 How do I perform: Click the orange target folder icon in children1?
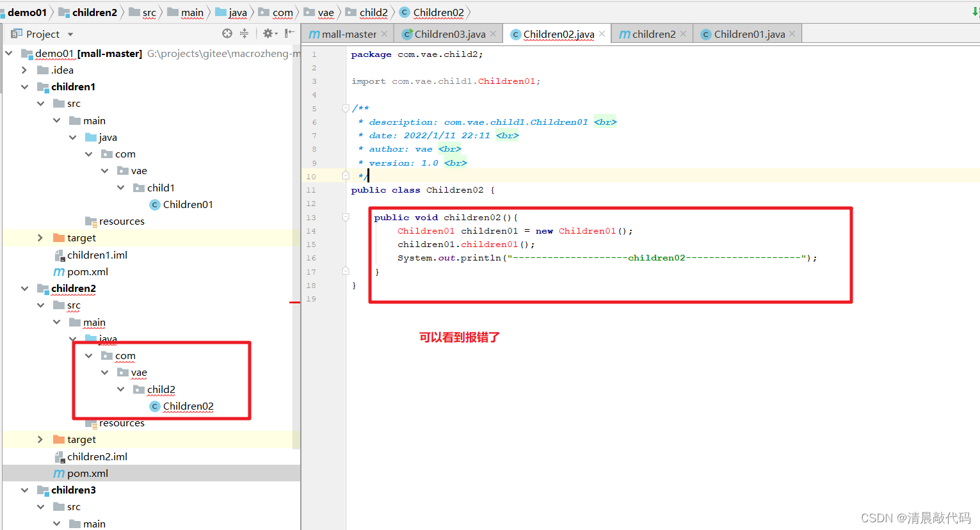click(59, 238)
